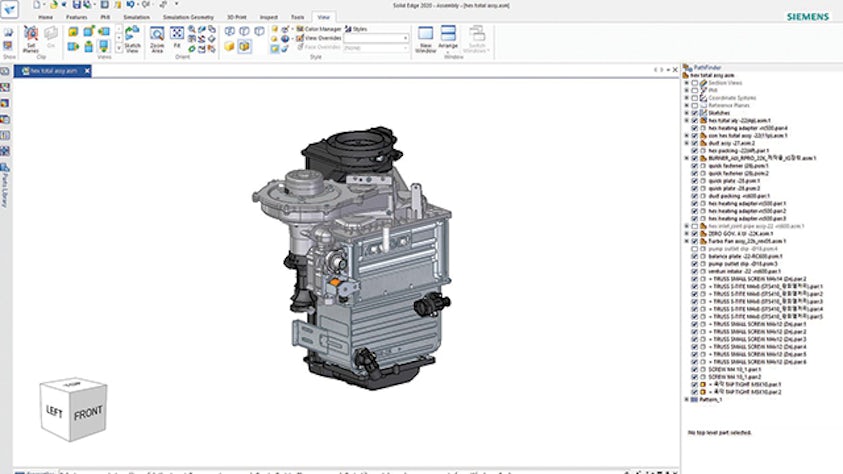
Task: Click the Sketch View icon
Action: [x=132, y=35]
